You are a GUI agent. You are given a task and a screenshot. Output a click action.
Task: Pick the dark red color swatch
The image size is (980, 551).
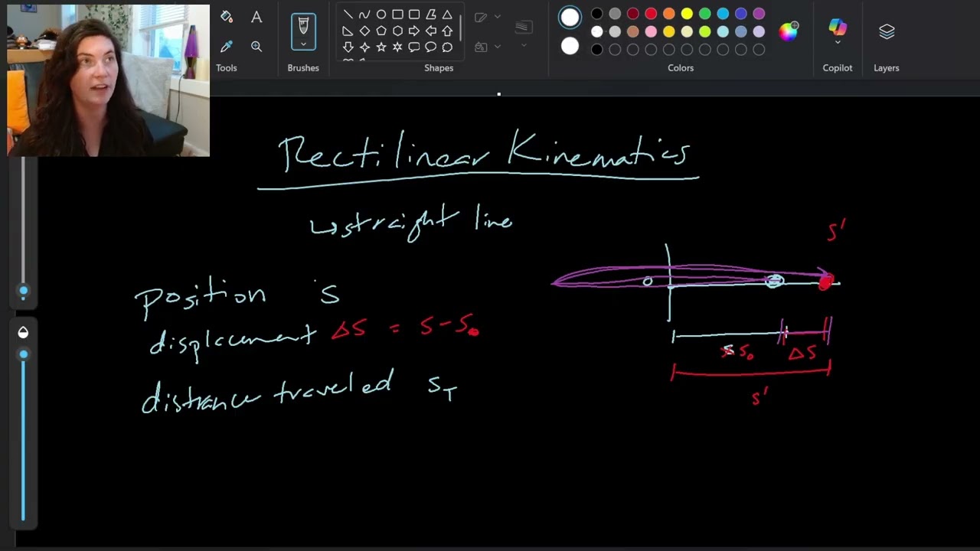(633, 14)
